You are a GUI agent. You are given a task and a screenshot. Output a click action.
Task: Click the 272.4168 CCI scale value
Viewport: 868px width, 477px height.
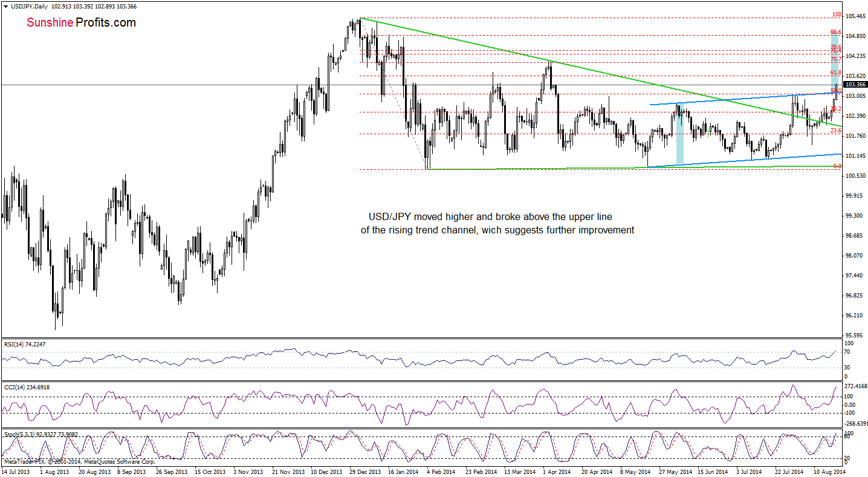click(855, 386)
